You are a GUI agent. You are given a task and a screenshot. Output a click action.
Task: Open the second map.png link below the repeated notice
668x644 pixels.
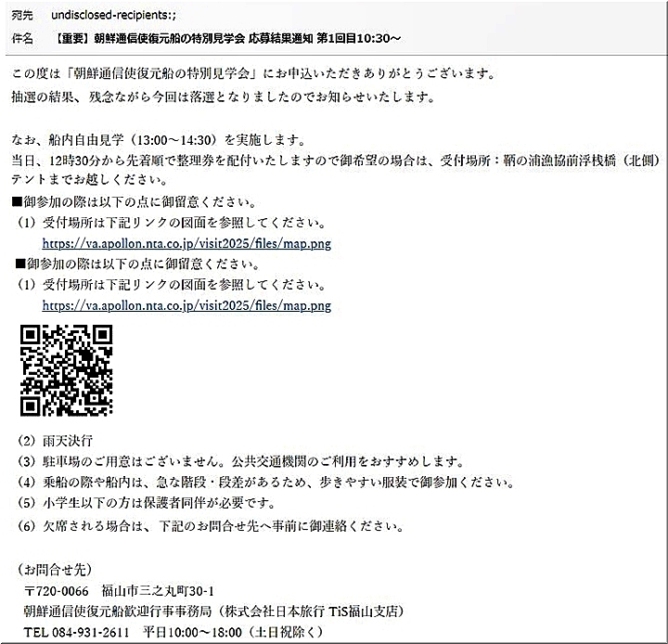[186, 304]
